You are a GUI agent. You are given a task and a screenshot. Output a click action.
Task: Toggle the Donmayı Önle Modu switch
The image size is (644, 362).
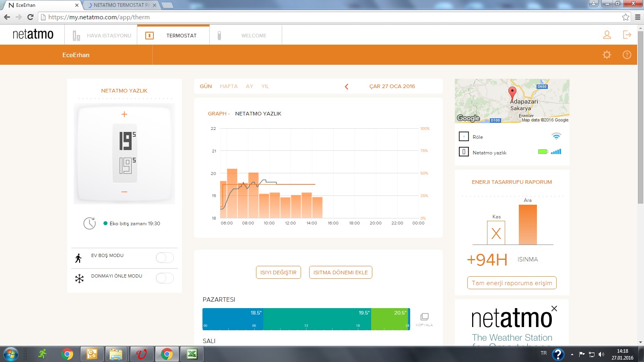click(165, 278)
